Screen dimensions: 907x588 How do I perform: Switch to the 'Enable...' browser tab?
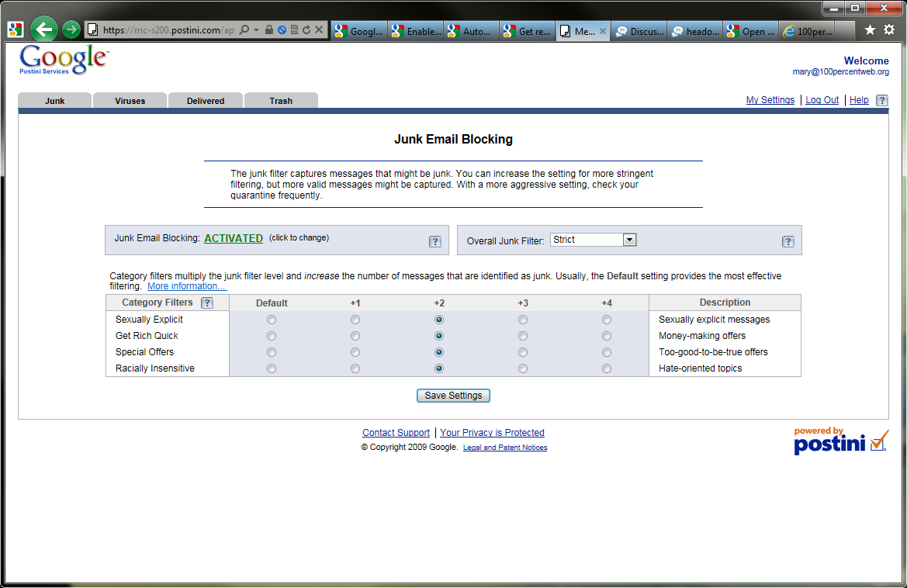416,31
